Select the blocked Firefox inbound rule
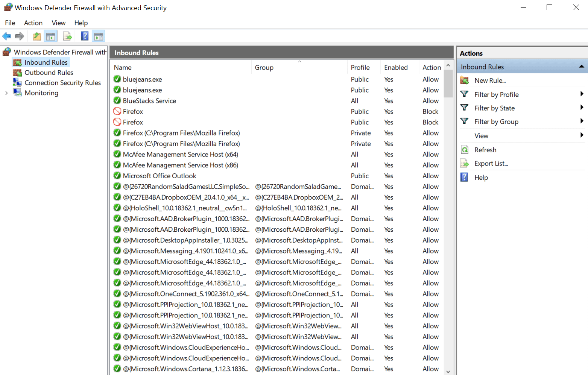Screen dimensions: 588x375 [132, 111]
